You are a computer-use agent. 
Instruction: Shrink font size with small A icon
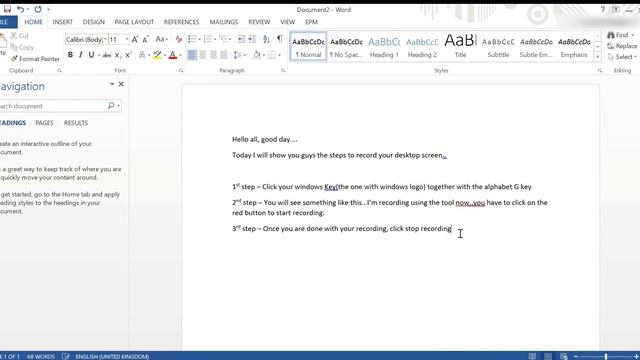click(145, 40)
